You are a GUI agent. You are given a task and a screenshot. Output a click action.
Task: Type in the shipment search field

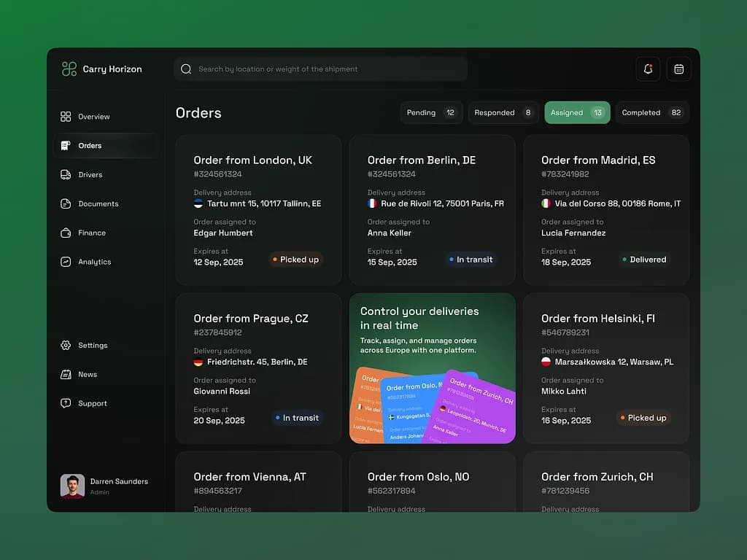coord(328,69)
